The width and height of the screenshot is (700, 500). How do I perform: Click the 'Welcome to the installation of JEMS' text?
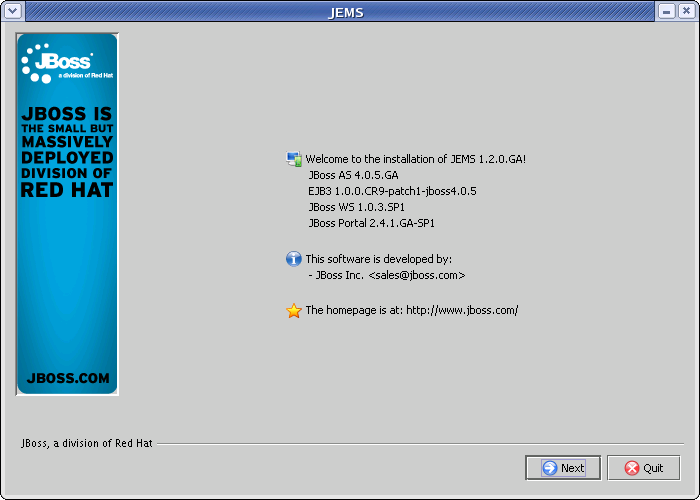416,159
